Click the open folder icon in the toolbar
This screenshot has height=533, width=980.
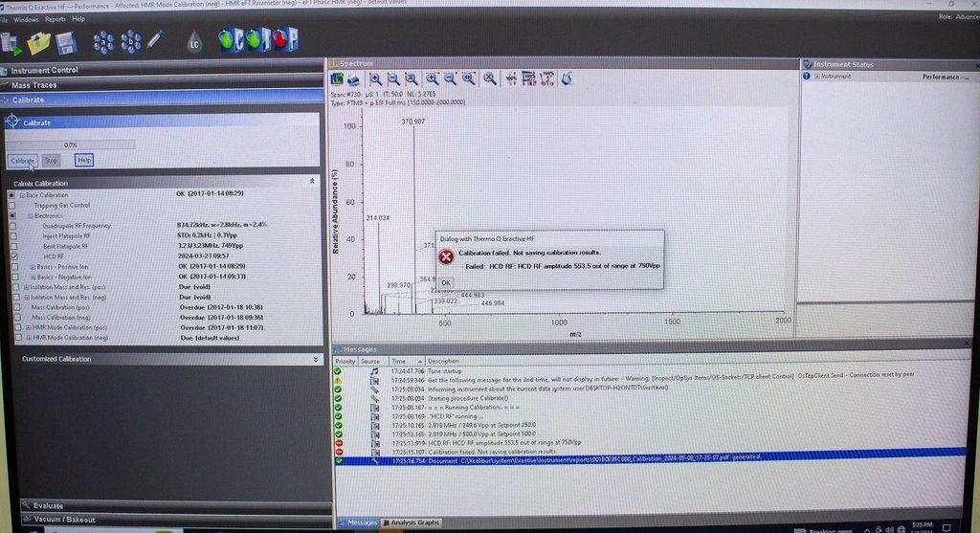[x=39, y=43]
